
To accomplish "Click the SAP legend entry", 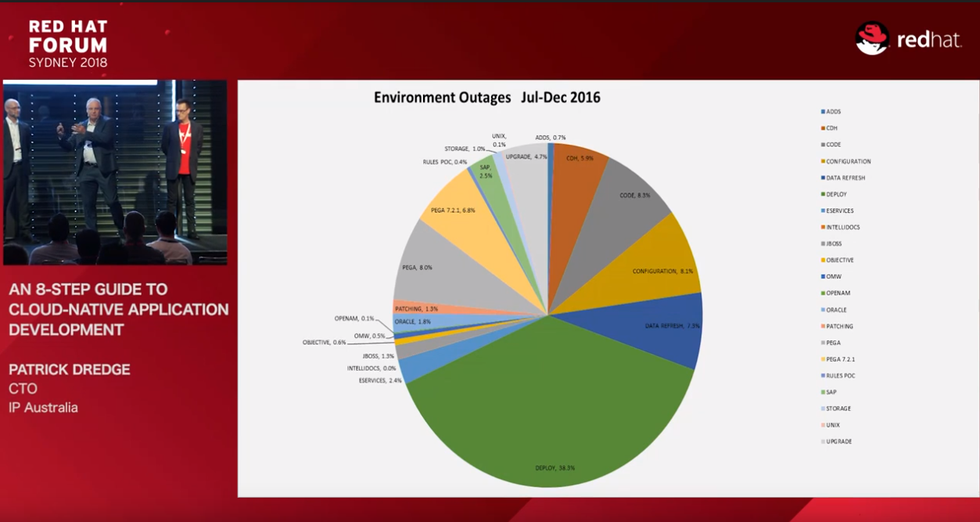I will [831, 392].
